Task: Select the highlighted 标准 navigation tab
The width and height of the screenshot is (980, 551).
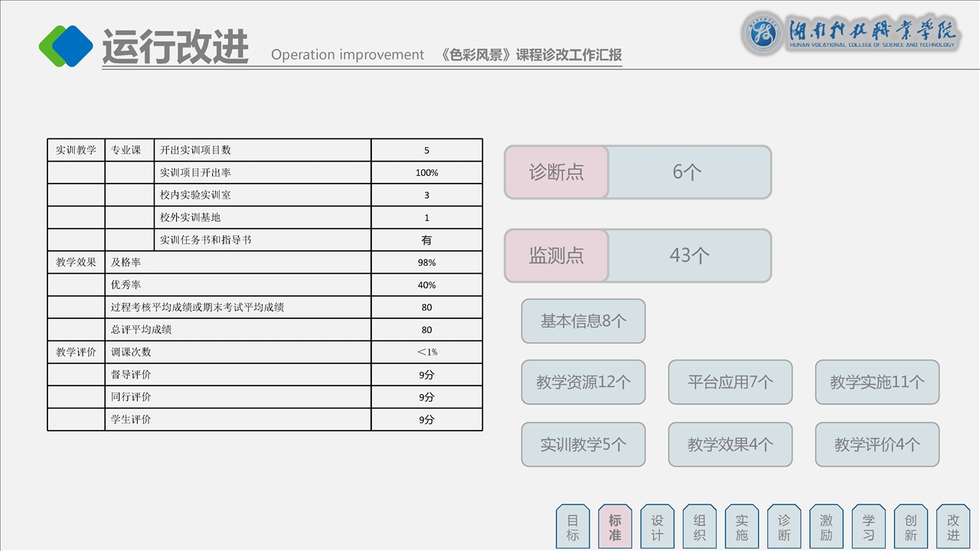Action: [615, 527]
